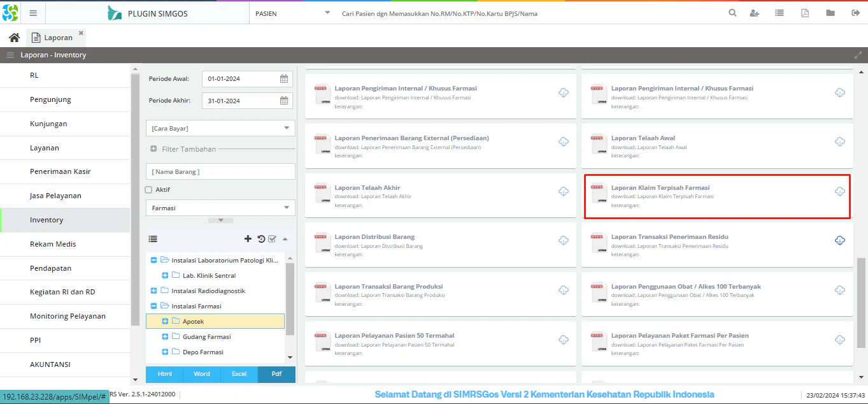868x404 pixels.
Task: Expand the Depo Farmasi node
Action: click(x=165, y=352)
